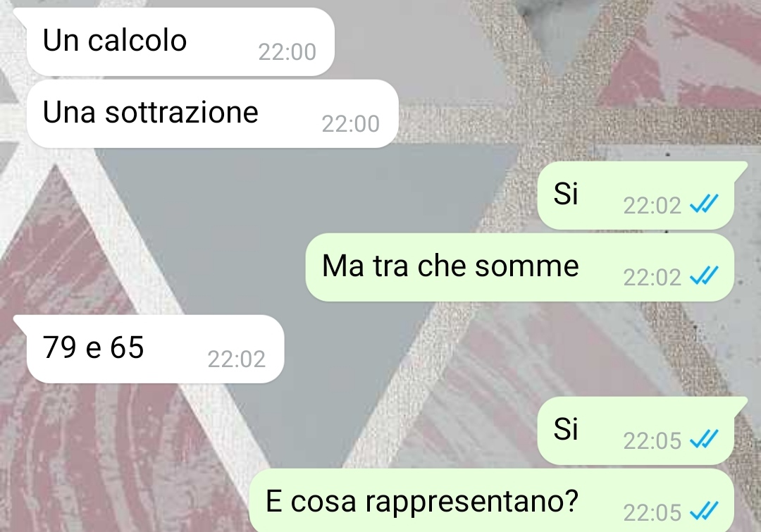Tap the 22:00 timestamp on 'Una sottrazione'
This screenshot has width=761, height=532.
tap(350, 124)
